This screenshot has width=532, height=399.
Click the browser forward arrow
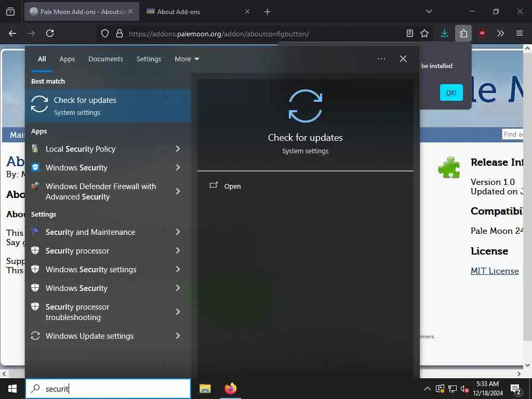coord(31,33)
